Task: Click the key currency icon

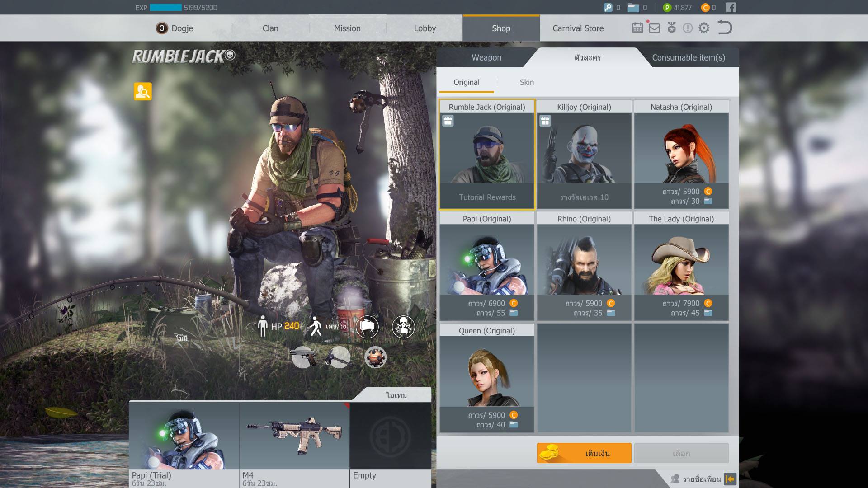Action: point(608,7)
